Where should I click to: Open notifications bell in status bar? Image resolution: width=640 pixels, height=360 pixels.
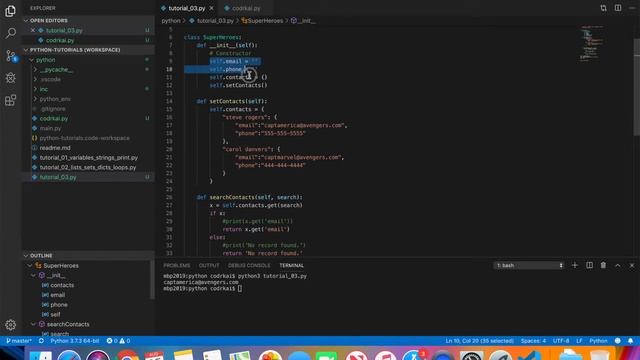point(631,341)
